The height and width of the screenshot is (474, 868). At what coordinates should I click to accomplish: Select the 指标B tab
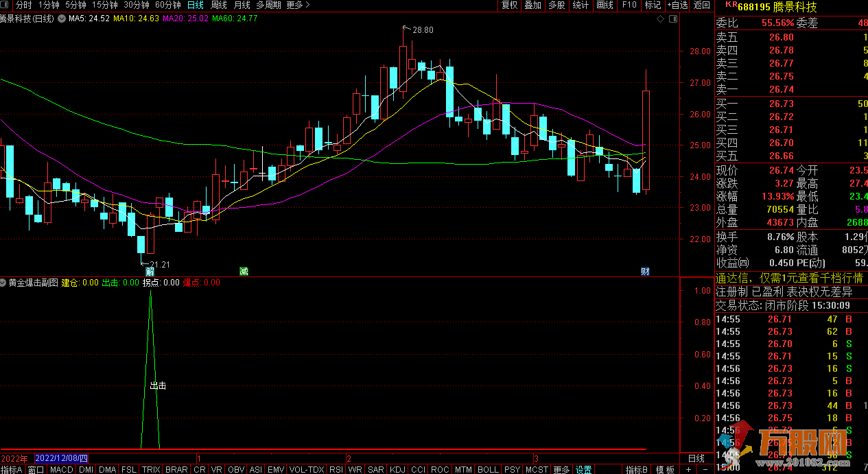click(x=636, y=470)
